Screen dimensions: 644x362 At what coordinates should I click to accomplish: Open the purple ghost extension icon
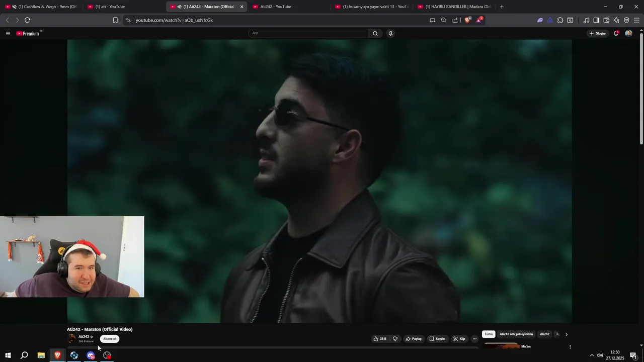click(540, 20)
